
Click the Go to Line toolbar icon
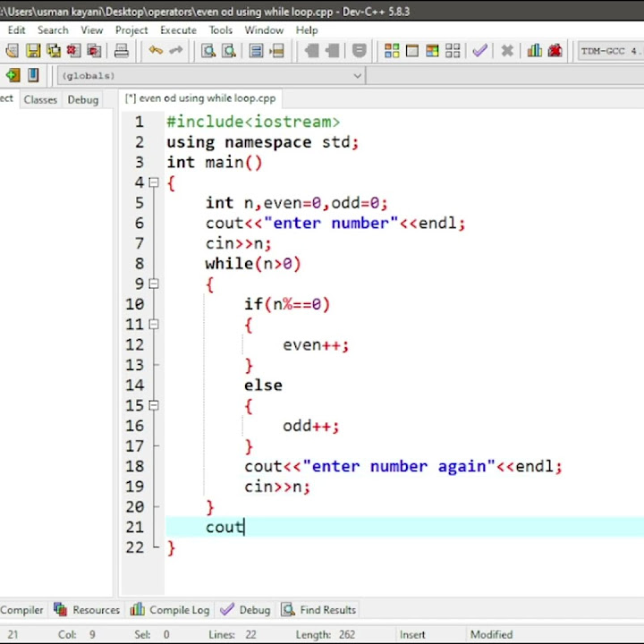click(x=276, y=51)
